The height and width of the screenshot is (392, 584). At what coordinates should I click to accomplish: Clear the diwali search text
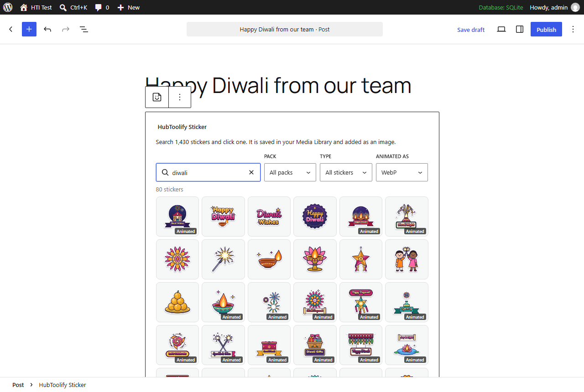(x=251, y=172)
